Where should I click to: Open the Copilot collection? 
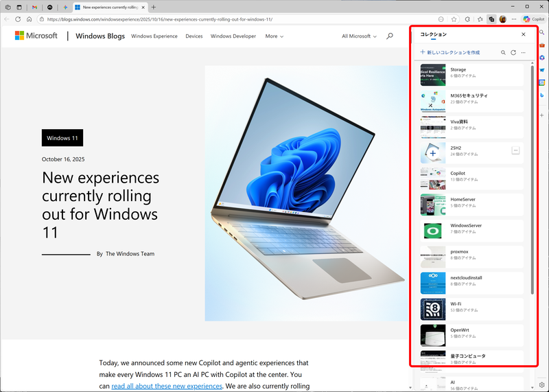point(471,178)
